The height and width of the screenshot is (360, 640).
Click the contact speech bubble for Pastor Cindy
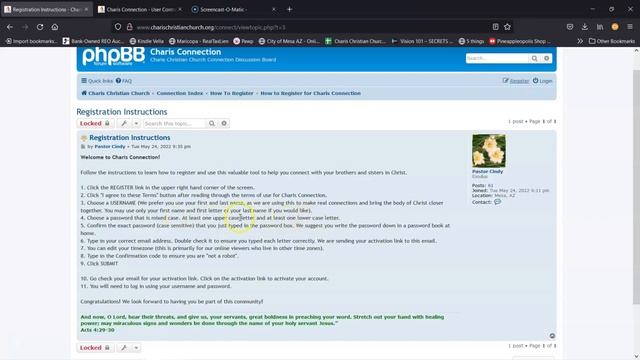pyautogui.click(x=497, y=202)
